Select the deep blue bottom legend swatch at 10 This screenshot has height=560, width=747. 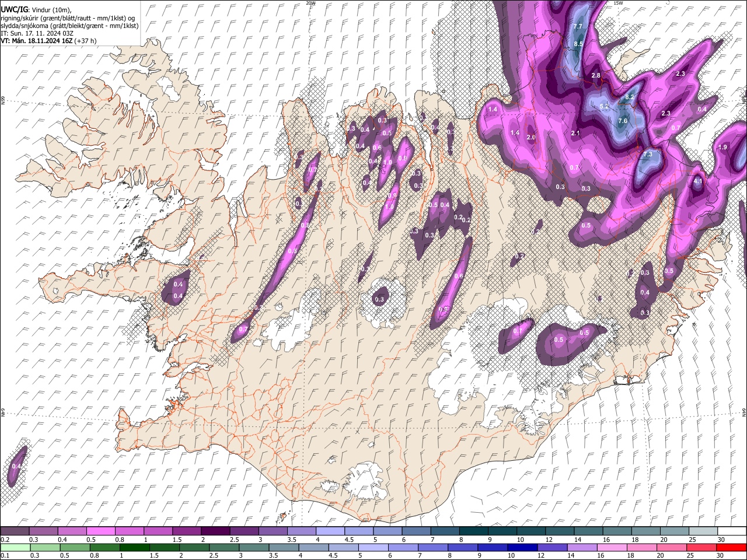522,548
